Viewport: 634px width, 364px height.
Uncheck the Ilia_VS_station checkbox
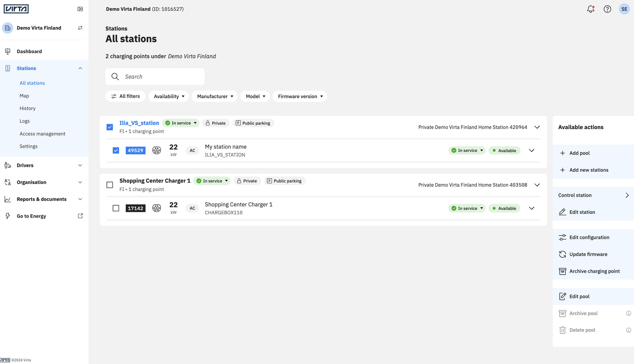pos(110,127)
